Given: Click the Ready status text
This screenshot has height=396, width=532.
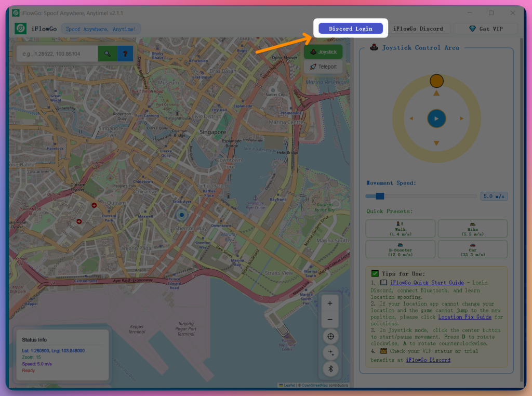Looking at the screenshot, I should coord(28,371).
